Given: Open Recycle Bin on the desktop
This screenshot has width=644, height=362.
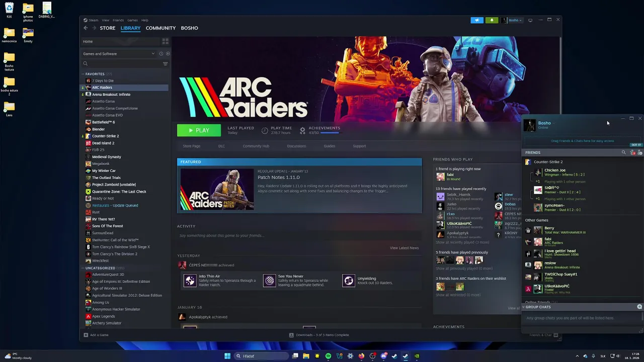Looking at the screenshot, I should coord(9,10).
